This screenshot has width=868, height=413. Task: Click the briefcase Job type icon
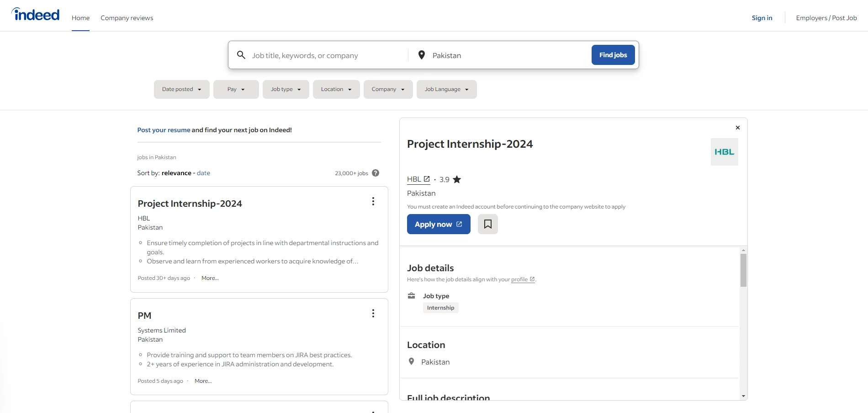pyautogui.click(x=412, y=296)
